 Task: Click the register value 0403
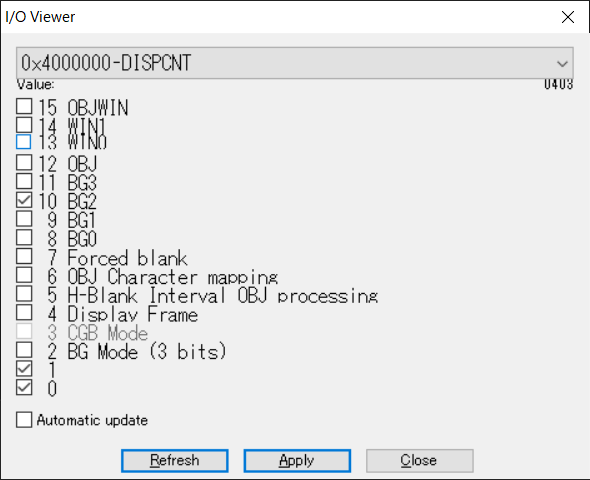tap(558, 84)
